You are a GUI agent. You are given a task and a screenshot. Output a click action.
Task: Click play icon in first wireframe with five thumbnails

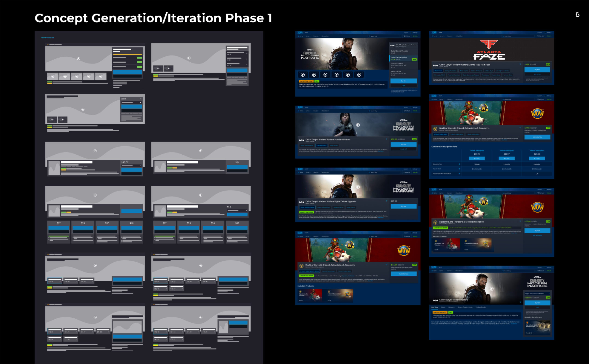click(78, 59)
